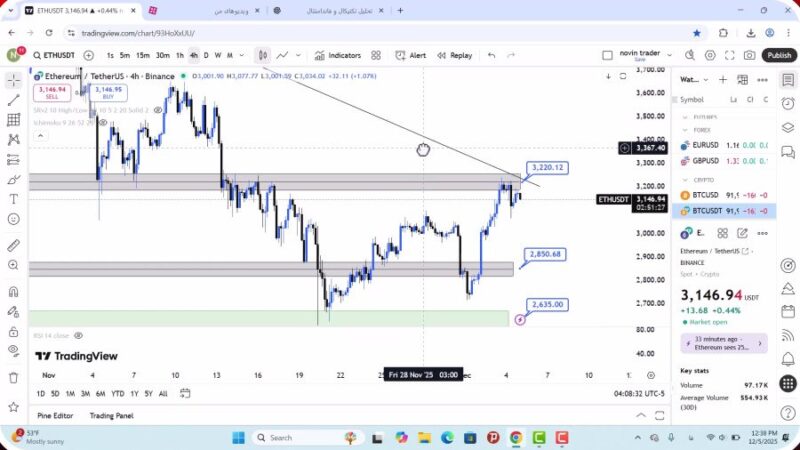Open the Pine Editor tab
The image size is (800, 450).
[x=57, y=415]
